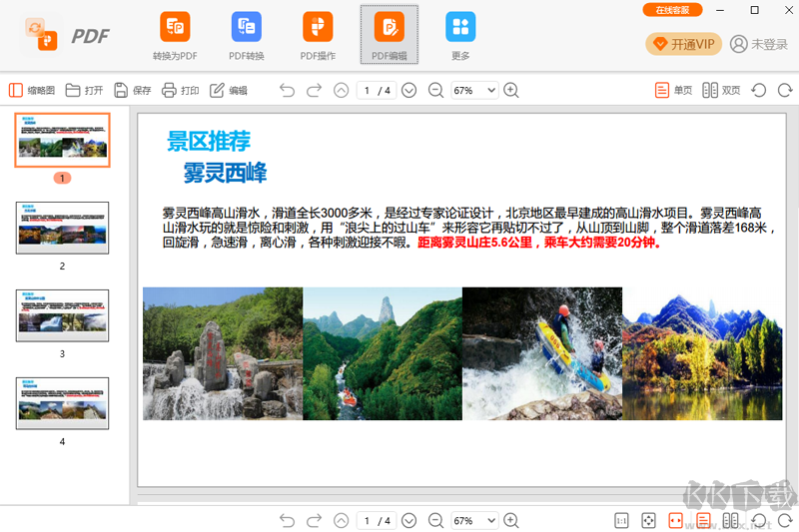Open the 67% zoom dropdown in bottom toolbar
799x532 pixels.
(x=474, y=521)
